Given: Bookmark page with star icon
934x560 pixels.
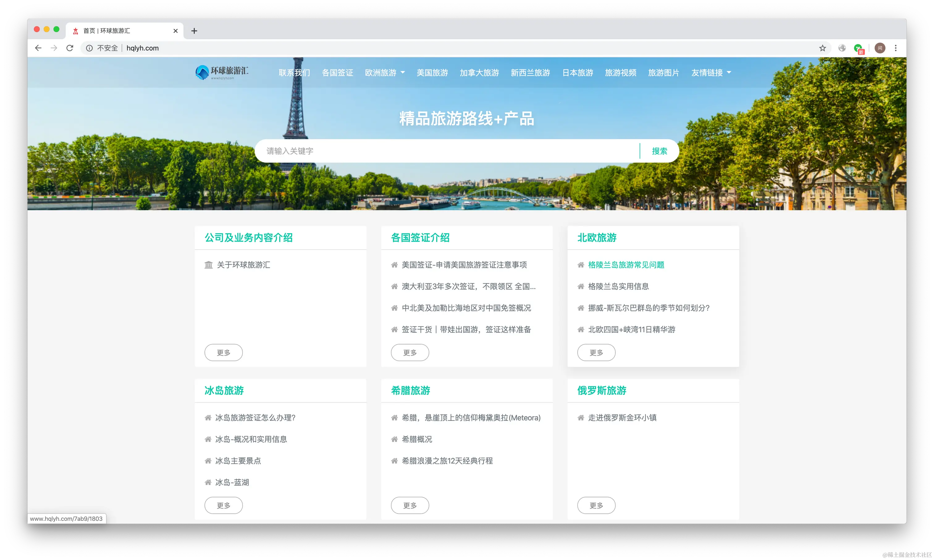Looking at the screenshot, I should click(822, 48).
